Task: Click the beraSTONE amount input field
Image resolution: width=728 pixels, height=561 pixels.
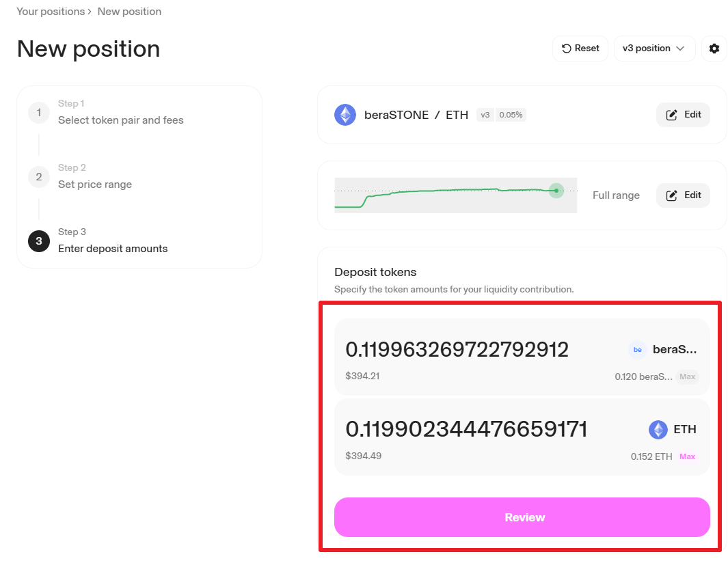Action: [457, 349]
